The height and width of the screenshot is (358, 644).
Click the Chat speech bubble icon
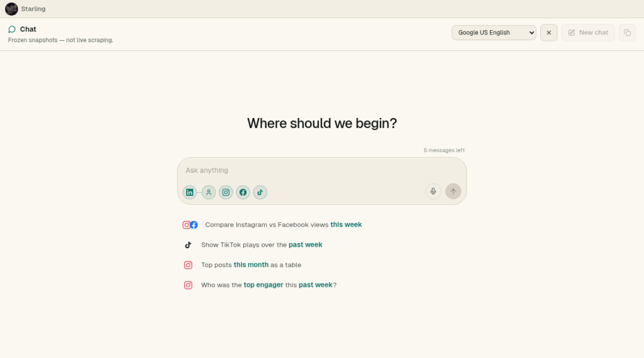click(12, 29)
